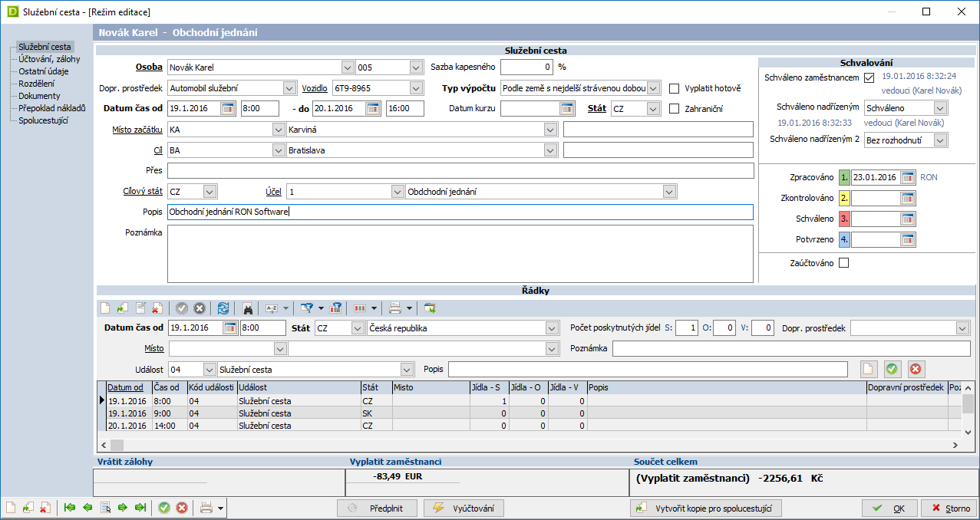Click red cancel icon next to row Popis field
This screenshot has height=520, width=980.
click(916, 369)
